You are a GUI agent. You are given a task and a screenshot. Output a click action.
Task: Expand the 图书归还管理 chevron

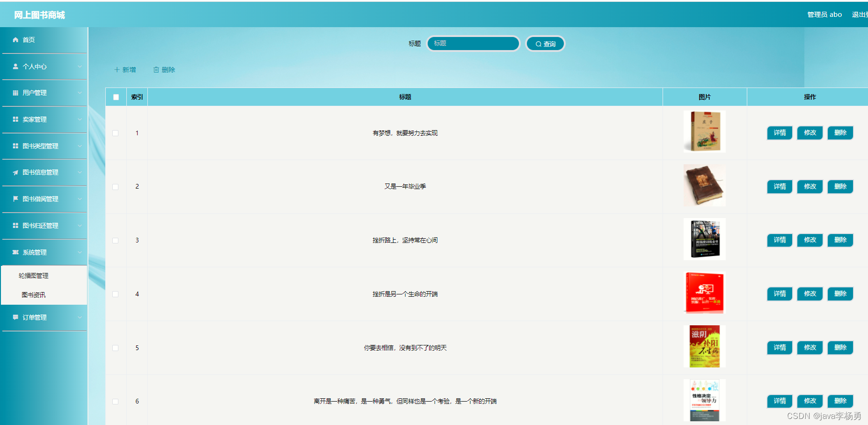click(80, 226)
